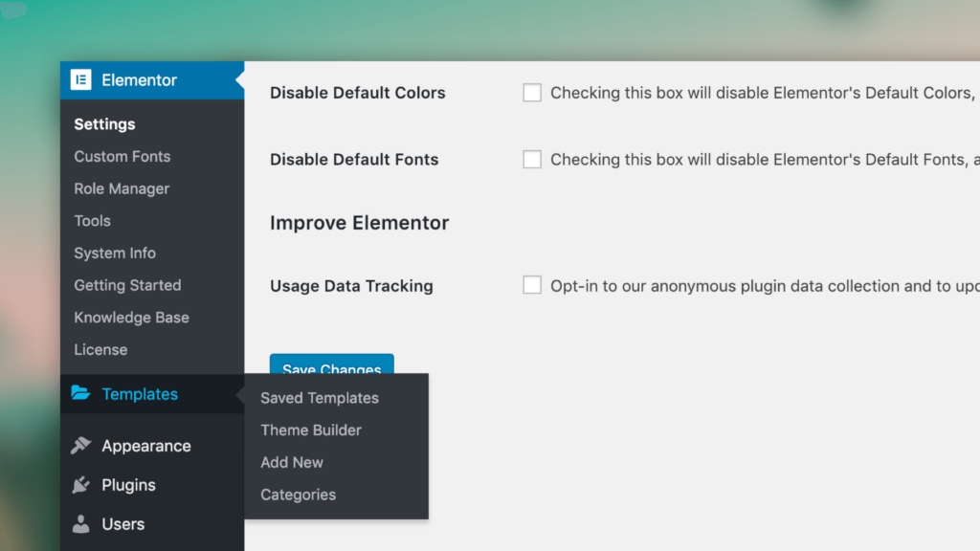Click the Elementor logo icon in sidebar
This screenshot has height=551, width=980.
pos(80,80)
